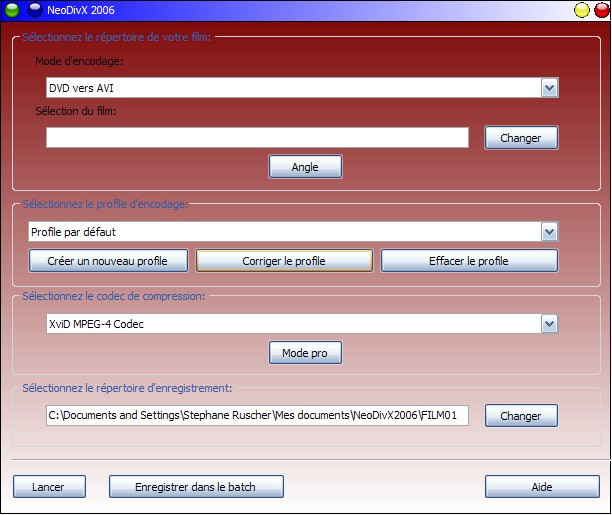Open the Mode d'encodage dropdown arrow
Viewport: 612px width, 515px height.
click(550, 88)
